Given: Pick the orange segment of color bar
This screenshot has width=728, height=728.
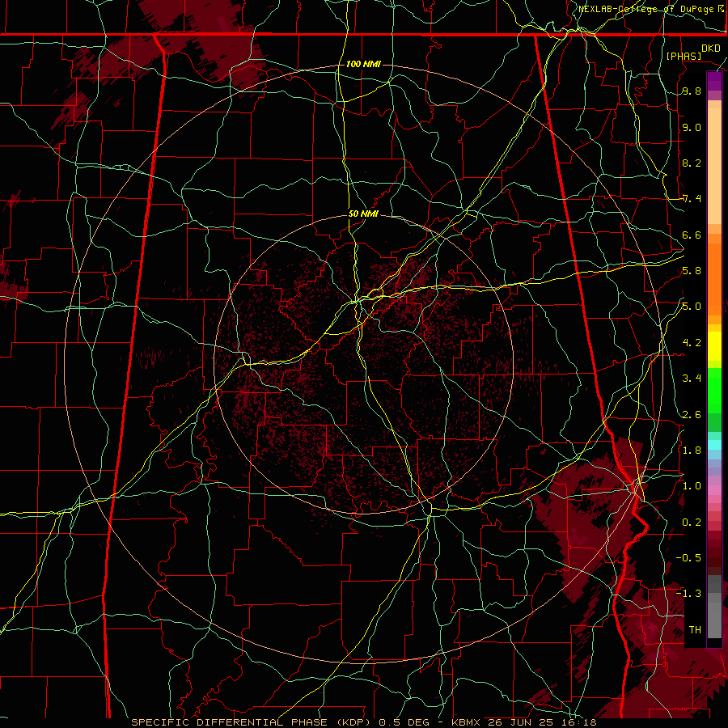Looking at the screenshot, I should 714,278.
